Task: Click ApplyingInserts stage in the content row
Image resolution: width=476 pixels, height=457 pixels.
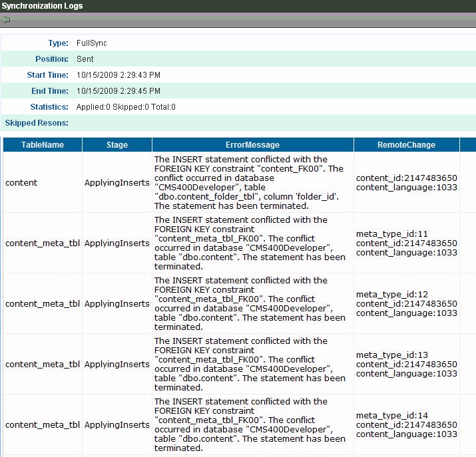Action: 117,182
